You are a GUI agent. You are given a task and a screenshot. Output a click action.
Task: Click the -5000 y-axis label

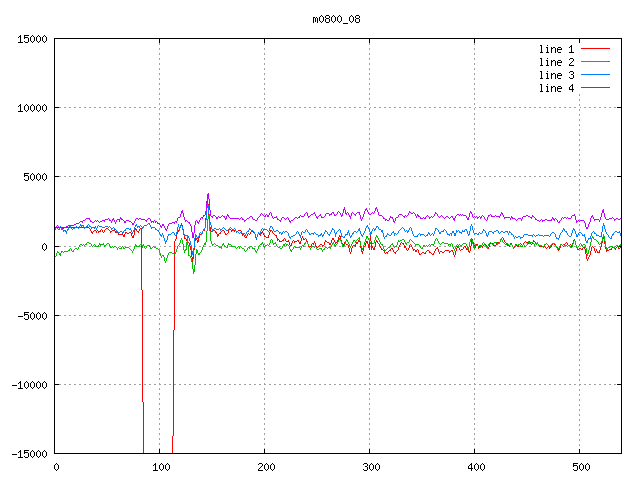(32, 316)
